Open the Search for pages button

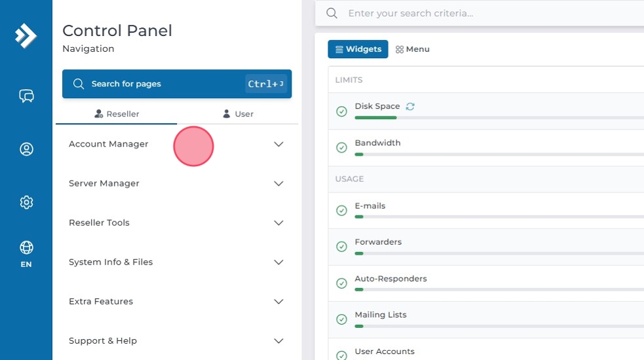click(176, 84)
